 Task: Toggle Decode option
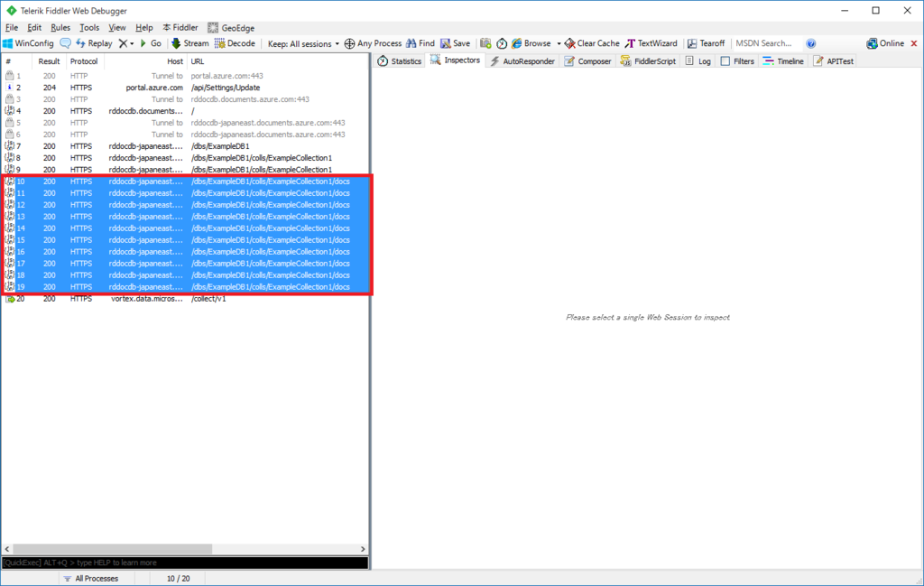[235, 43]
